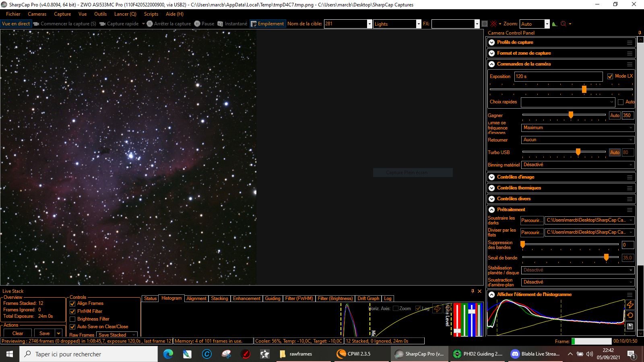Toggle Auto Save on Clear/Close
This screenshot has width=644, height=362.
72,327
